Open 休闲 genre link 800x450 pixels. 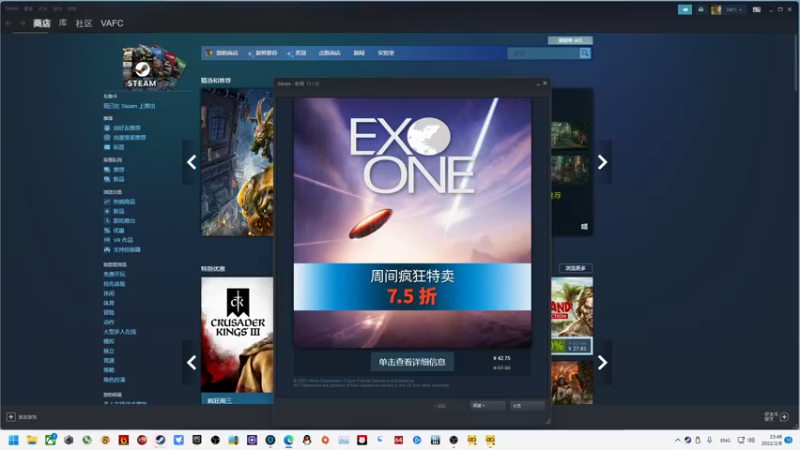tap(109, 293)
